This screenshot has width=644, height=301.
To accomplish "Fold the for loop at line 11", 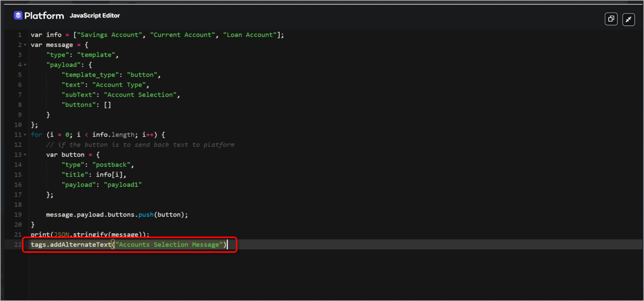I will [x=25, y=135].
